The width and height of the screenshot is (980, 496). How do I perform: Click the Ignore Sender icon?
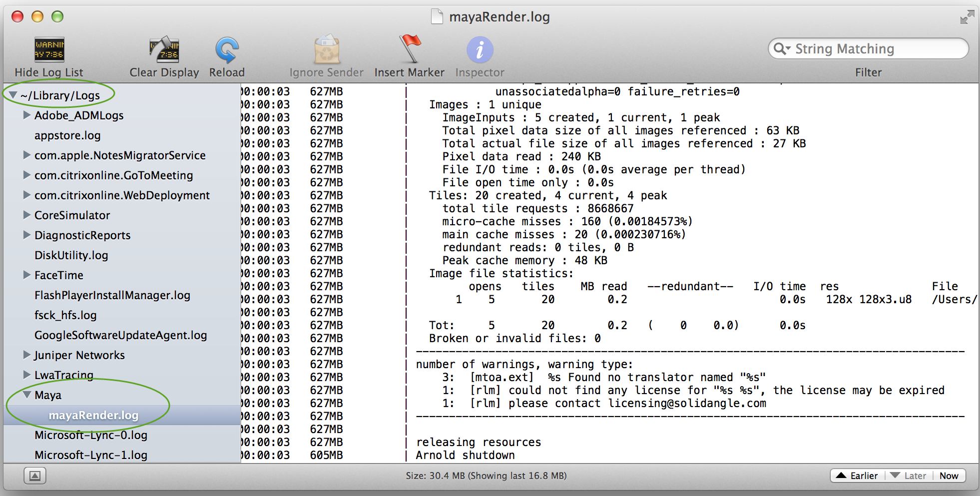click(327, 50)
